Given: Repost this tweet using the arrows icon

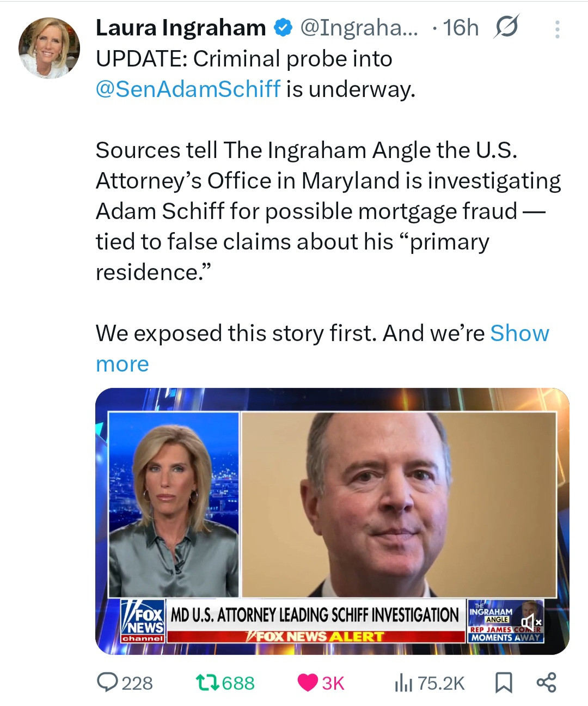Looking at the screenshot, I should click(x=207, y=683).
